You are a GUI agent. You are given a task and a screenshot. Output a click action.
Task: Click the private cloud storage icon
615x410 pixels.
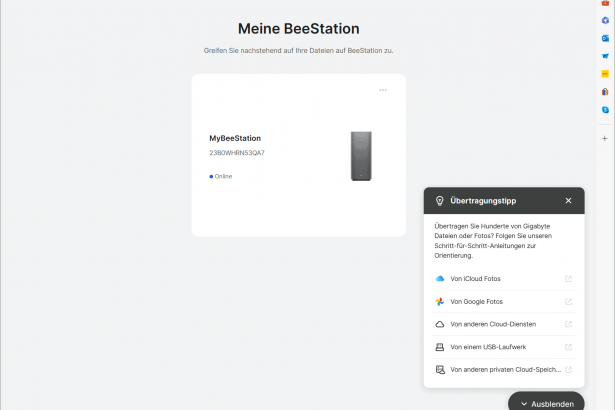(440, 370)
